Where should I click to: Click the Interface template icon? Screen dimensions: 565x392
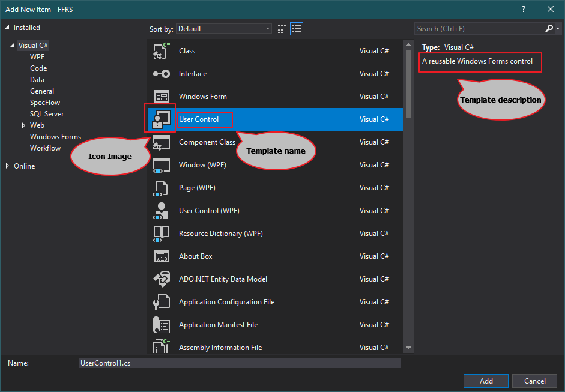pos(160,73)
